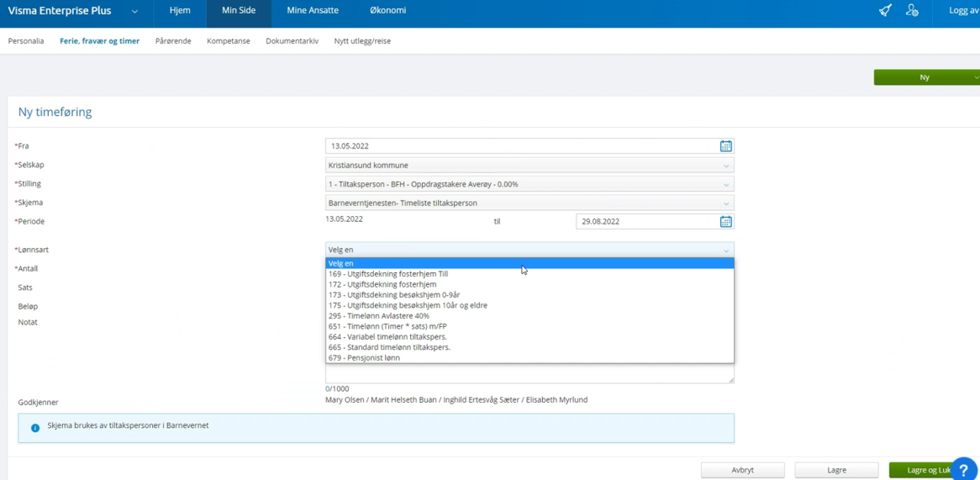Open the Kompetanse submenu

pos(228,41)
